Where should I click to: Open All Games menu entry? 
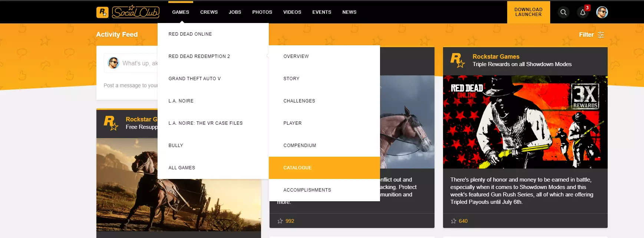click(x=213, y=168)
